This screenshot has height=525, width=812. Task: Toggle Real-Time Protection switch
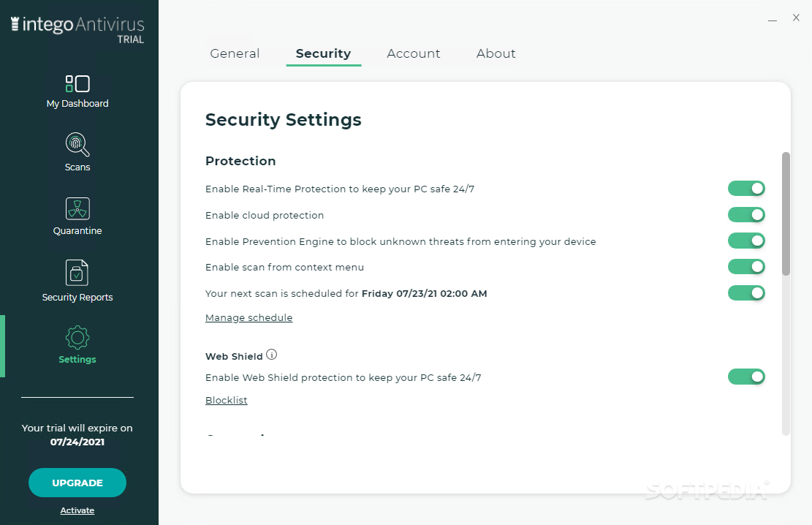click(x=746, y=189)
